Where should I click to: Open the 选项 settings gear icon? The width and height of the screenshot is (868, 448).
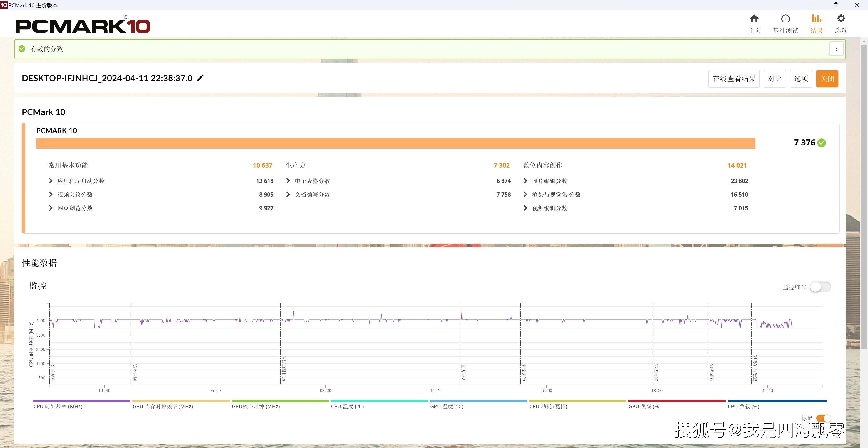click(x=841, y=19)
